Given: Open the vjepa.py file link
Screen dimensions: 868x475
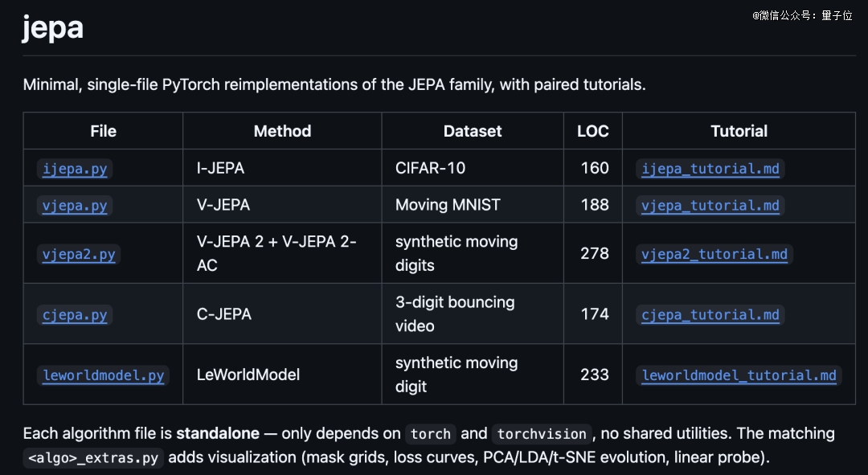Looking at the screenshot, I should pyautogui.click(x=75, y=206).
